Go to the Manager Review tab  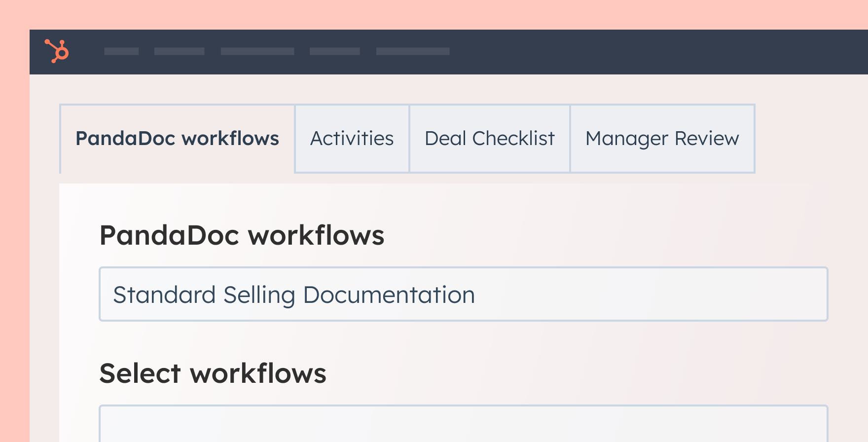(662, 139)
